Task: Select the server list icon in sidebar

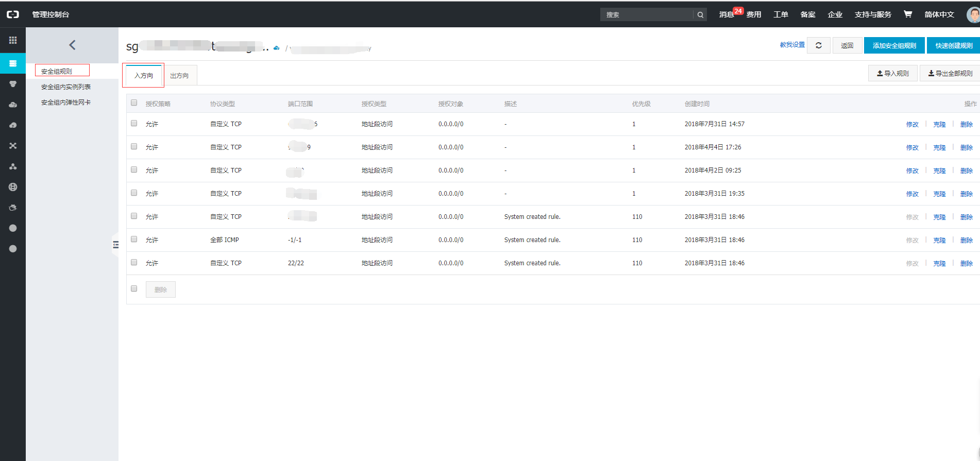Action: (13, 63)
